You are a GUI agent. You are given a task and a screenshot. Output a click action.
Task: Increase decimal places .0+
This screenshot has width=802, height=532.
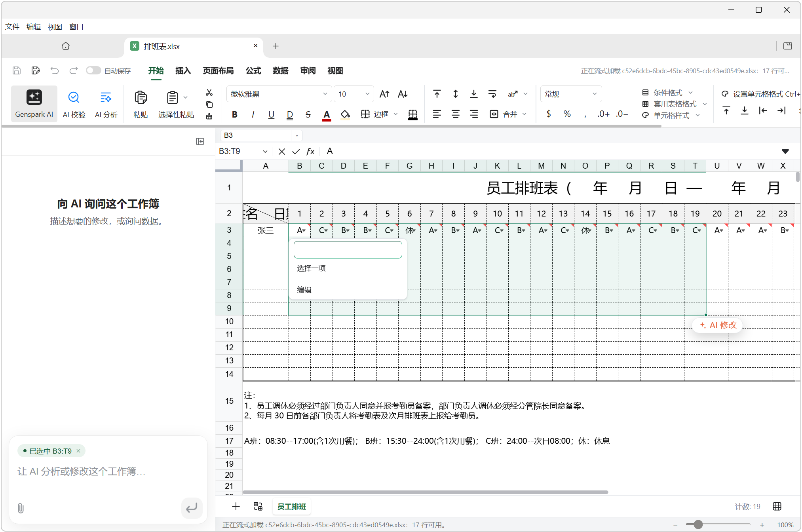tap(604, 114)
